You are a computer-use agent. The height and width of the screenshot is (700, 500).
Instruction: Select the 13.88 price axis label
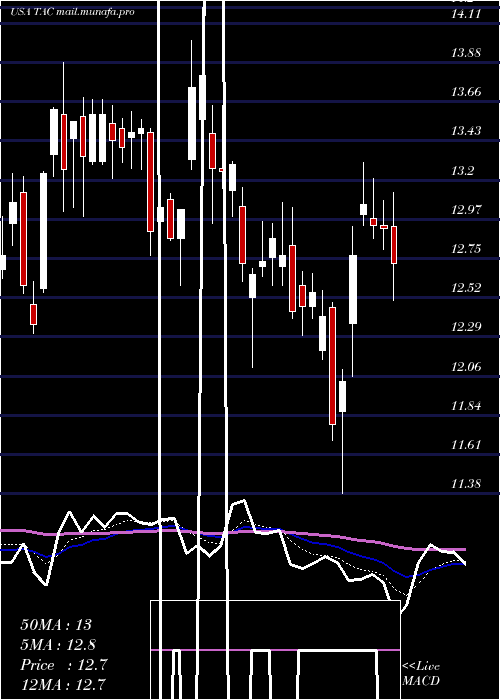coord(466,53)
